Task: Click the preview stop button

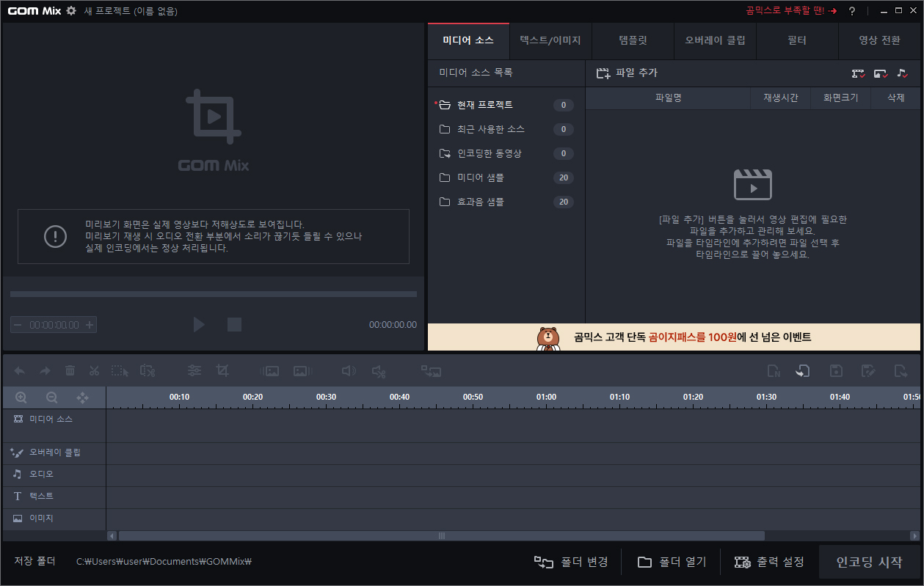Action: pyautogui.click(x=234, y=324)
